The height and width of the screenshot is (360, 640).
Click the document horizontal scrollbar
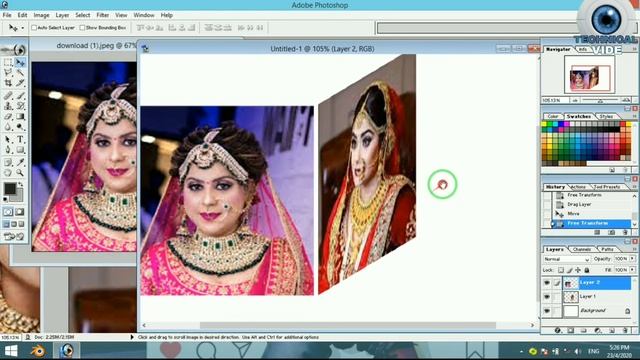click(347, 325)
